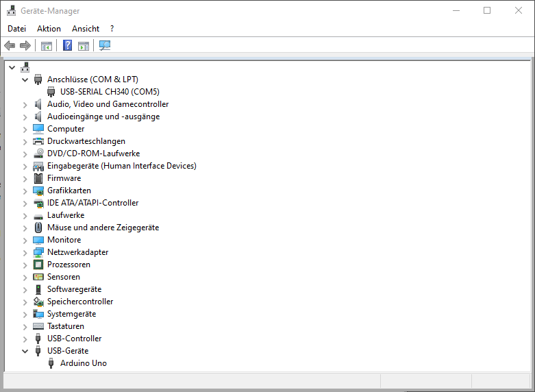Expand the Laufwerke category
The image size is (535, 392).
[x=25, y=216]
